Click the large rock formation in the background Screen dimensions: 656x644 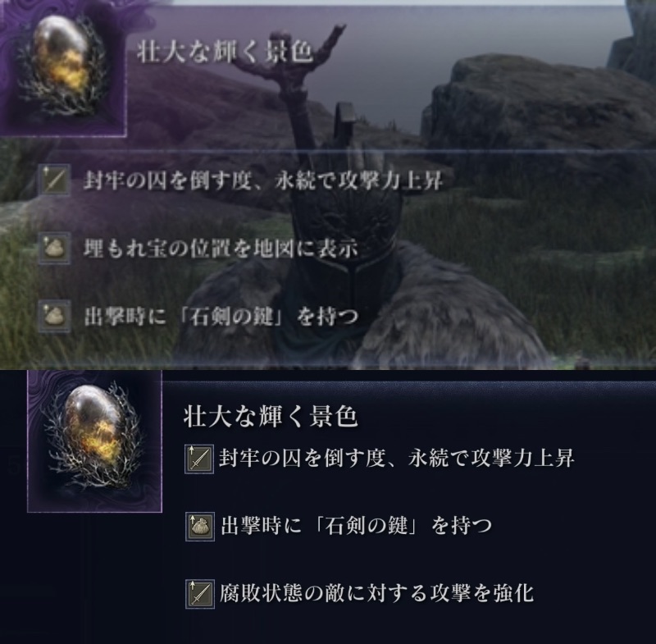[x=535, y=105]
